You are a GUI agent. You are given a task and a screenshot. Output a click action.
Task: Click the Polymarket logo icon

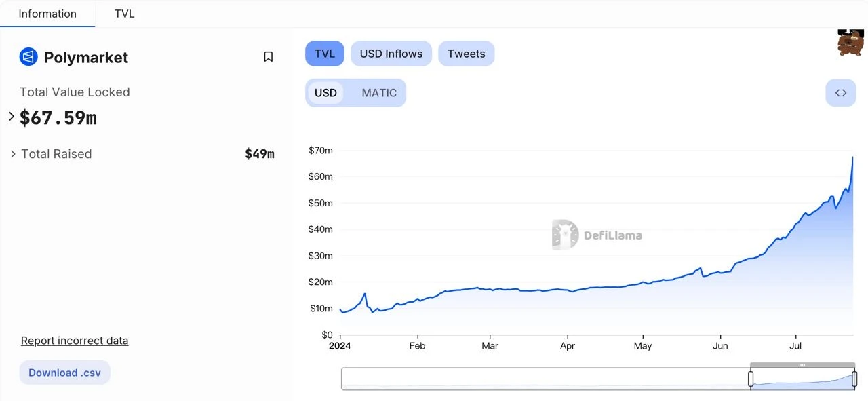pos(27,57)
